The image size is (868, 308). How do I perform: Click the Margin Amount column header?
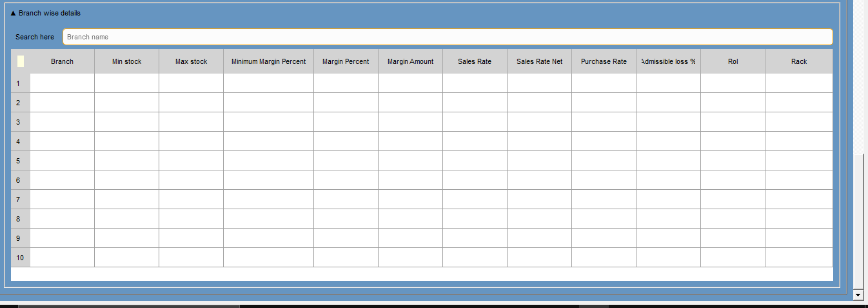(x=410, y=61)
